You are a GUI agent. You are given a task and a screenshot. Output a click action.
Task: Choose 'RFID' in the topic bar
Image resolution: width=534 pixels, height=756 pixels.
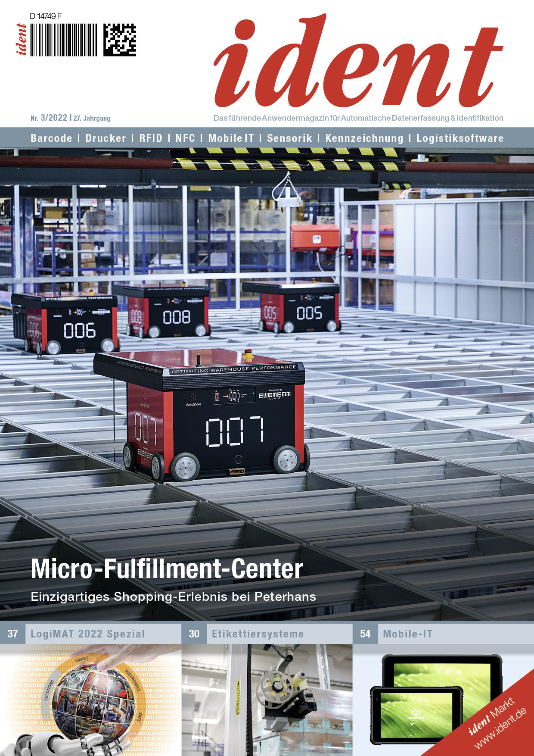coord(151,138)
